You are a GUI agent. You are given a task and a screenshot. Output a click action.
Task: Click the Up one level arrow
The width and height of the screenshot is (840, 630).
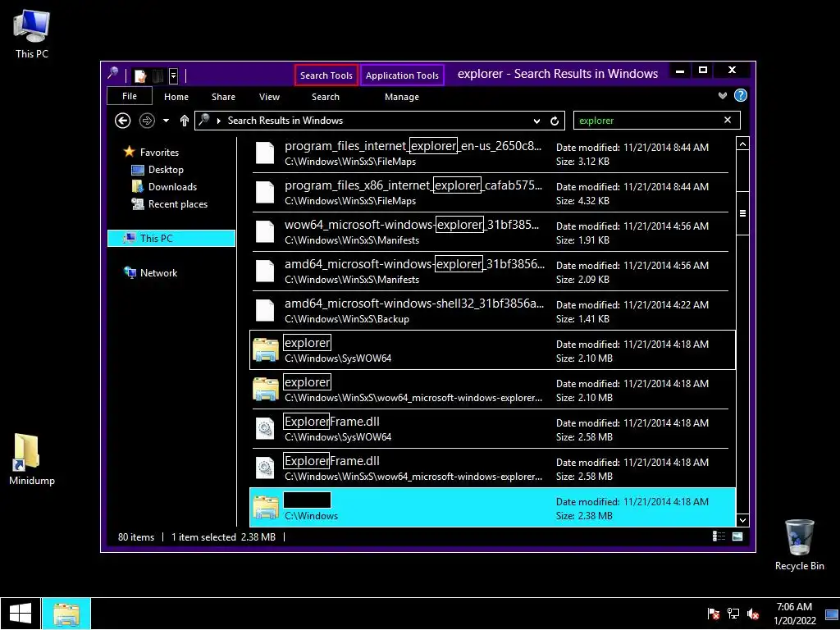pos(185,121)
